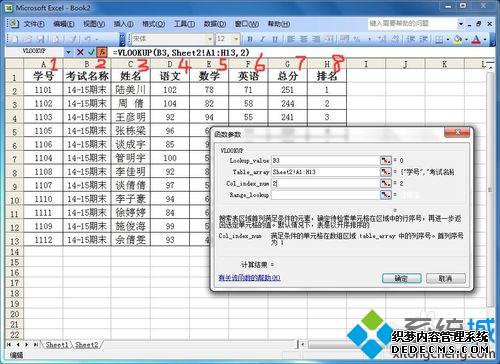Open the help link for this function
This screenshot has width=500, height=364.
[249, 278]
